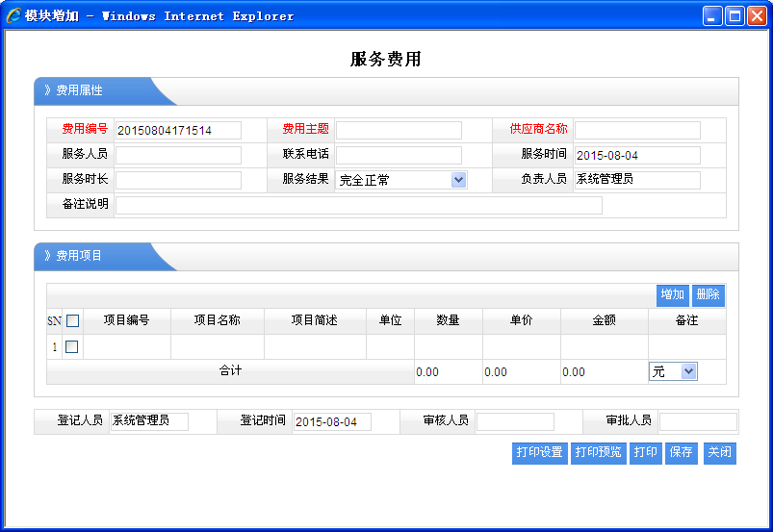
Task: Save the form with 保存
Action: (x=681, y=452)
